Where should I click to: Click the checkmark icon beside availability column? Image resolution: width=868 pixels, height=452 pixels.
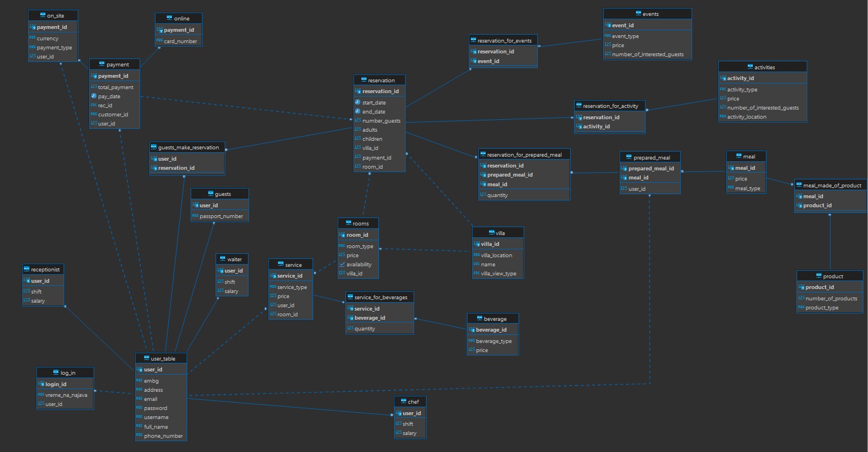pos(342,264)
